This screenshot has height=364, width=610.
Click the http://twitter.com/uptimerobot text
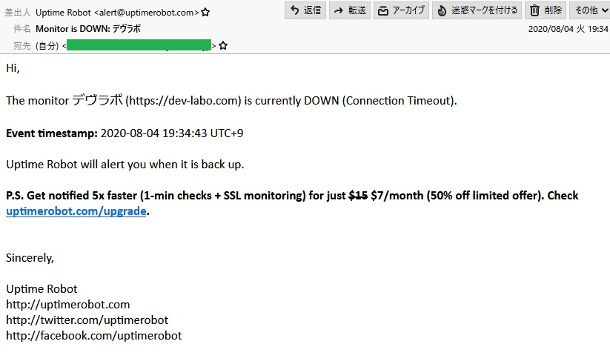87,320
